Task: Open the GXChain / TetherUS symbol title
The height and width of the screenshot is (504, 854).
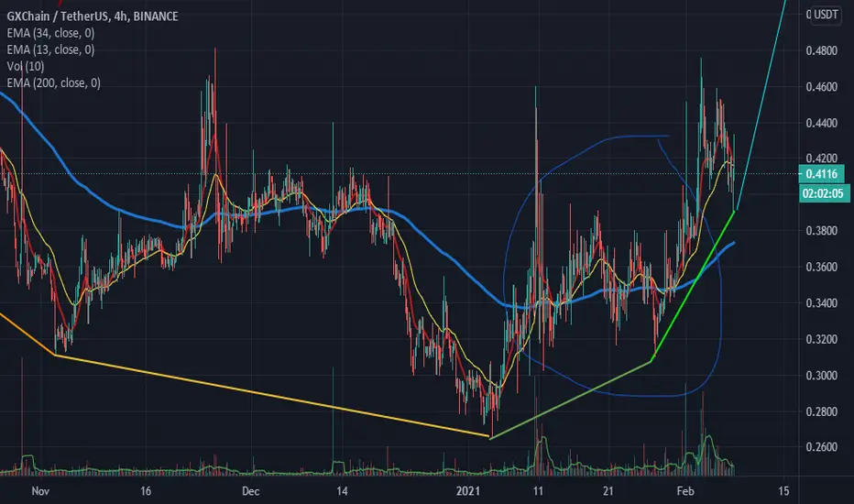Action: point(92,16)
